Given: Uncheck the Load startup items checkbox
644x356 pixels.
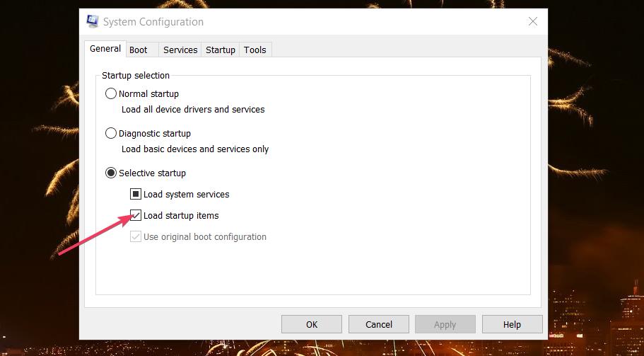Looking at the screenshot, I should (x=136, y=215).
